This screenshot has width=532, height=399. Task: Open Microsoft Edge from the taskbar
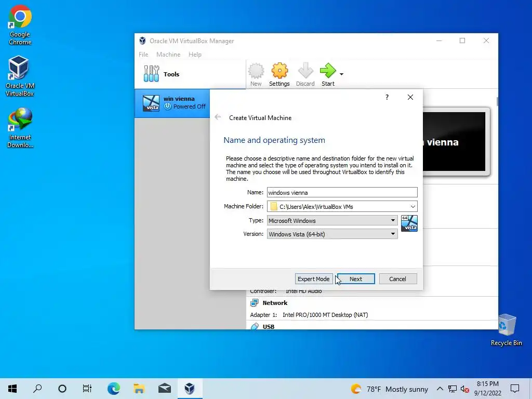click(114, 389)
